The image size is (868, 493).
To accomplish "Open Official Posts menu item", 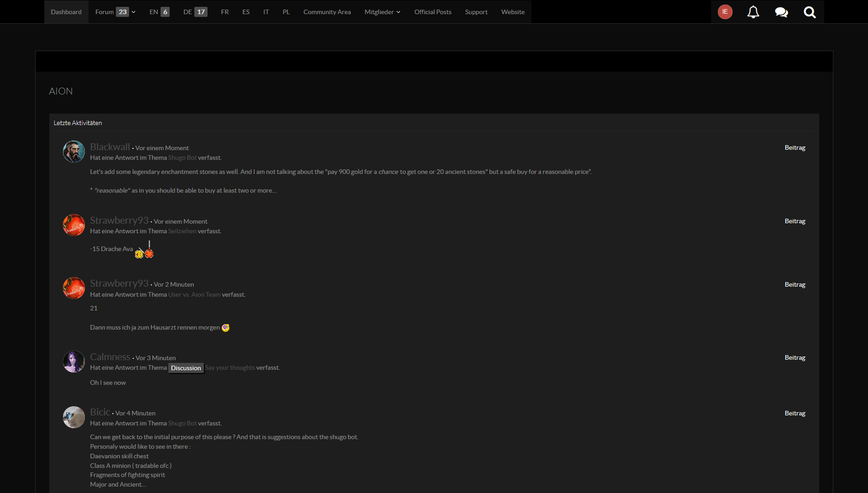I will 432,12.
